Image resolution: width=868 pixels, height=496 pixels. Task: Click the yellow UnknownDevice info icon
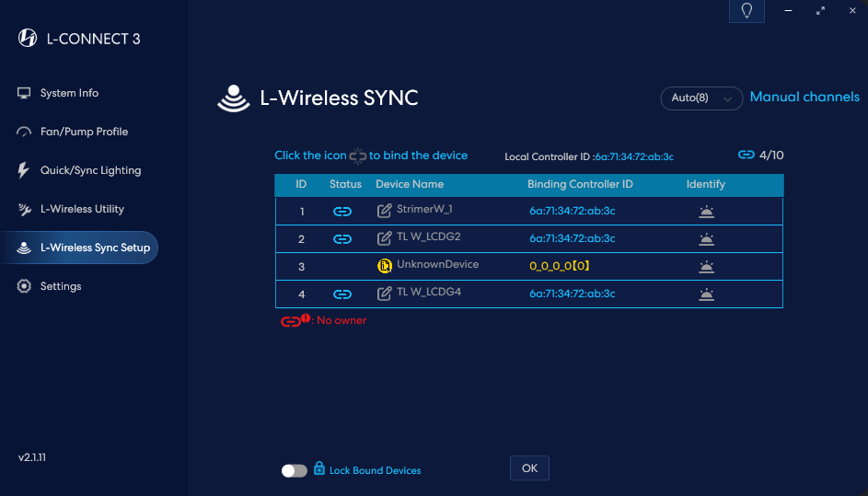click(x=384, y=266)
